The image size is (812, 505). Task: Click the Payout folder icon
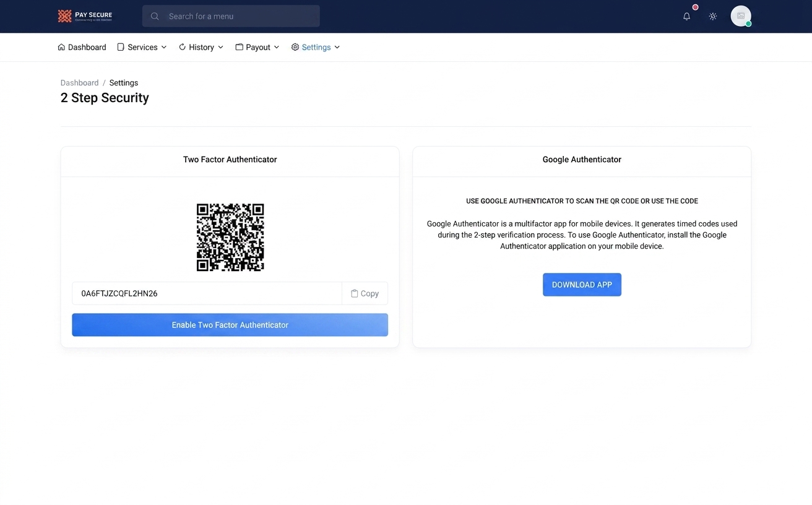tap(239, 47)
